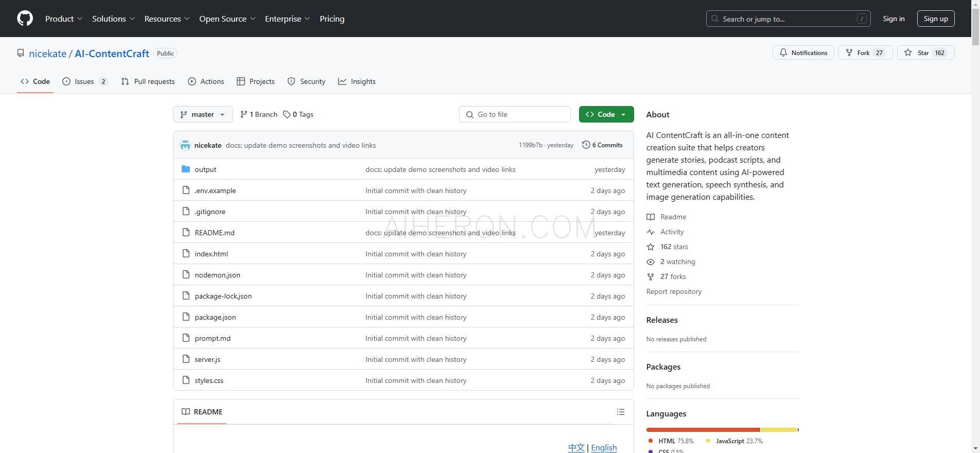Open the 27 forks link
The width and height of the screenshot is (980, 453).
673,276
